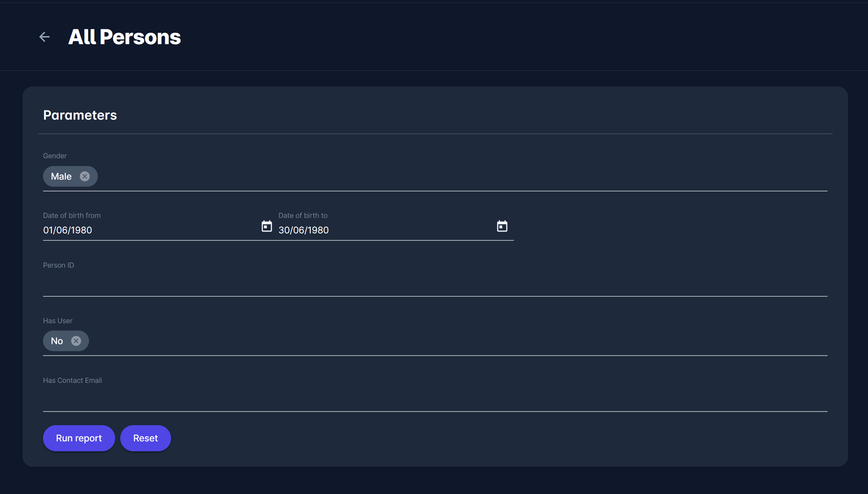Open the Date of birth to calendar
The image size is (868, 494).
(x=502, y=226)
